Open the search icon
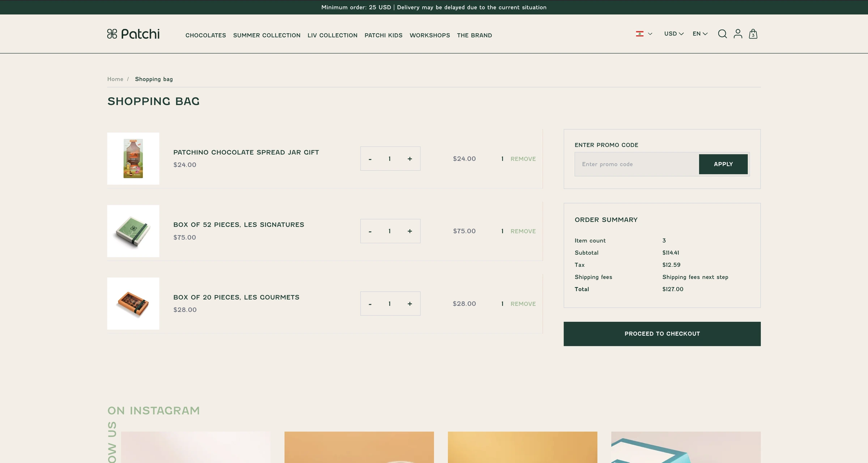868x463 pixels. click(x=722, y=34)
